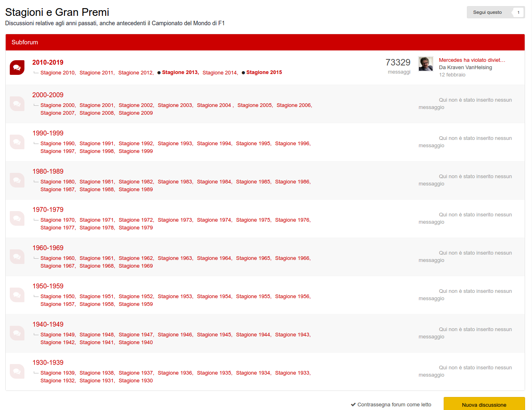Click the 1980-1989 forum chat icon
Screen dimensions: 532x410
pos(17,180)
